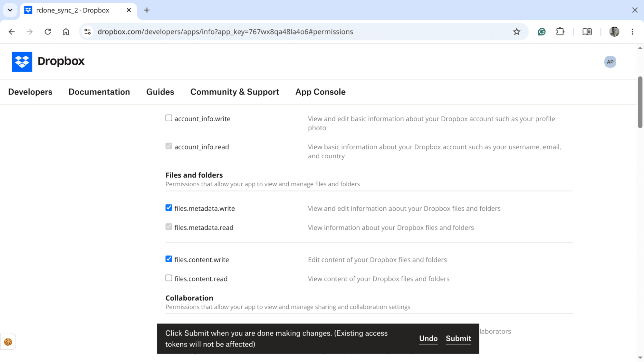Screen dimensions: 644x362
Task: Open a new browser tab with plus
Action: [x=147, y=10]
